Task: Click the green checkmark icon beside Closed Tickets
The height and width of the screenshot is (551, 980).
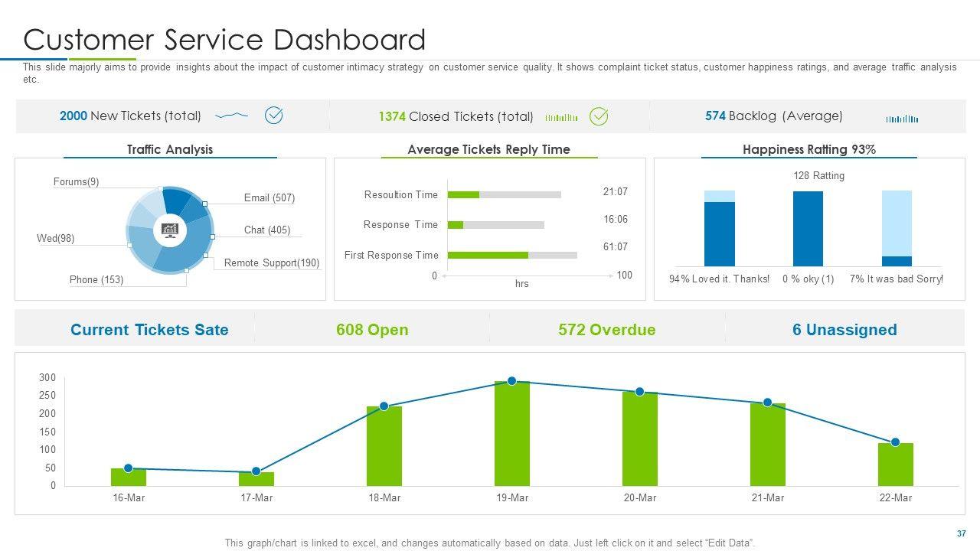Action: coord(598,116)
